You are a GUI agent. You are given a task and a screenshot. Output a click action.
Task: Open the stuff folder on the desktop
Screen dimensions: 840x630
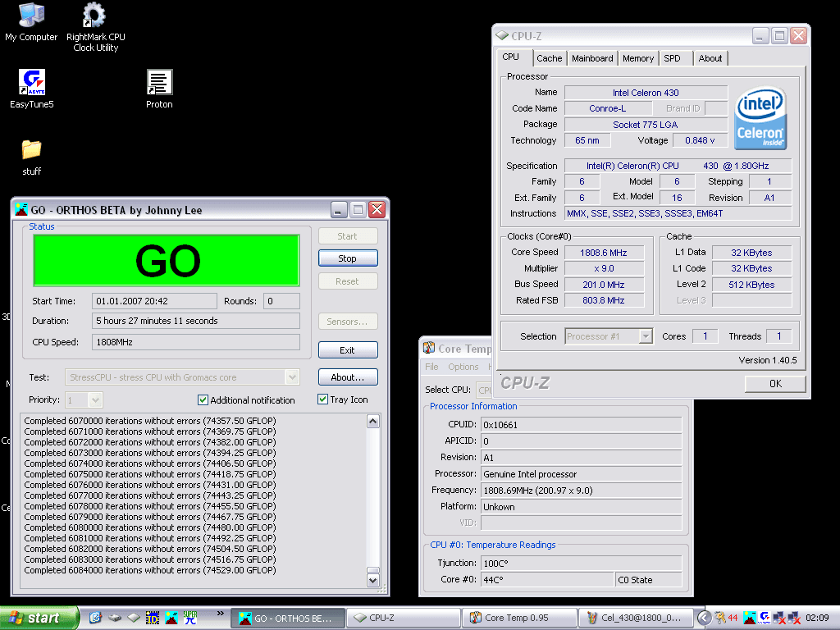pos(32,157)
